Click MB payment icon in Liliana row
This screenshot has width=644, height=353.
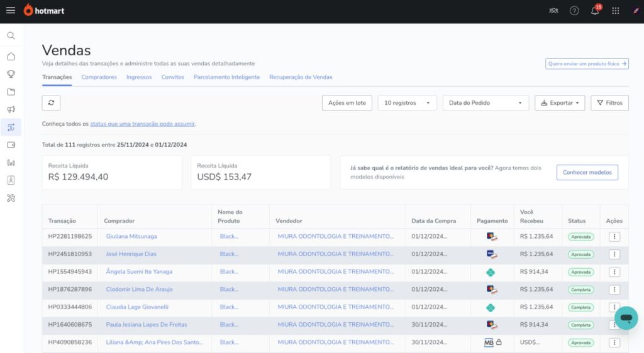[x=488, y=342]
